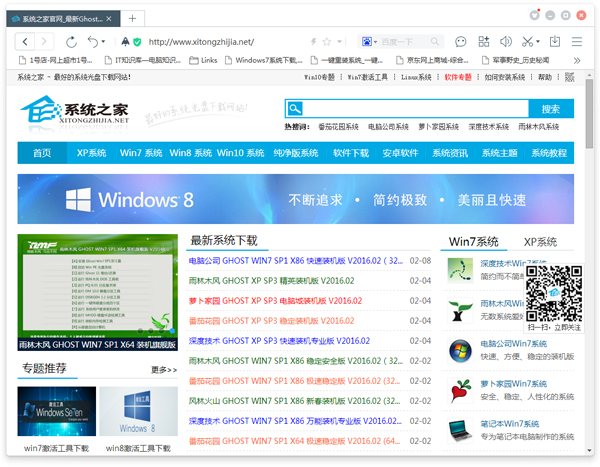This screenshot has width=600, height=467.
Task: Switch to the XP系统 tab
Action: point(540,242)
